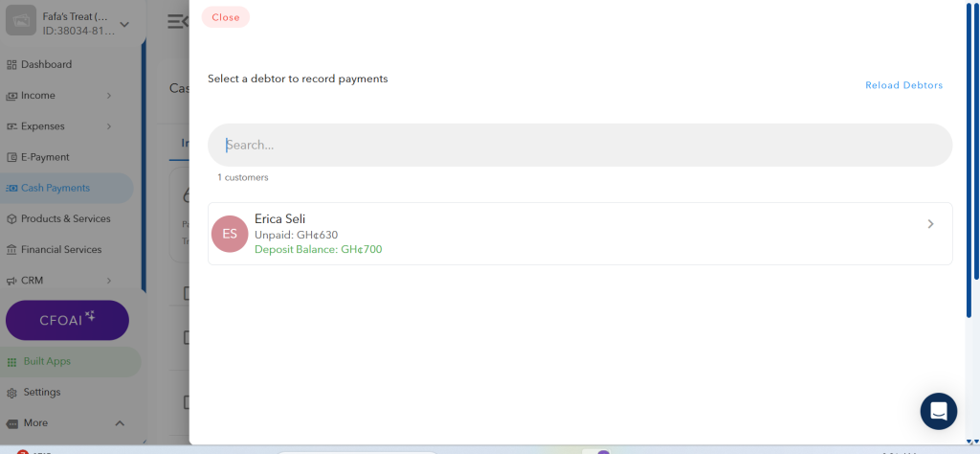Viewport: 980px width, 454px height.
Task: Click the Financial Services bank icon
Action: (x=11, y=250)
